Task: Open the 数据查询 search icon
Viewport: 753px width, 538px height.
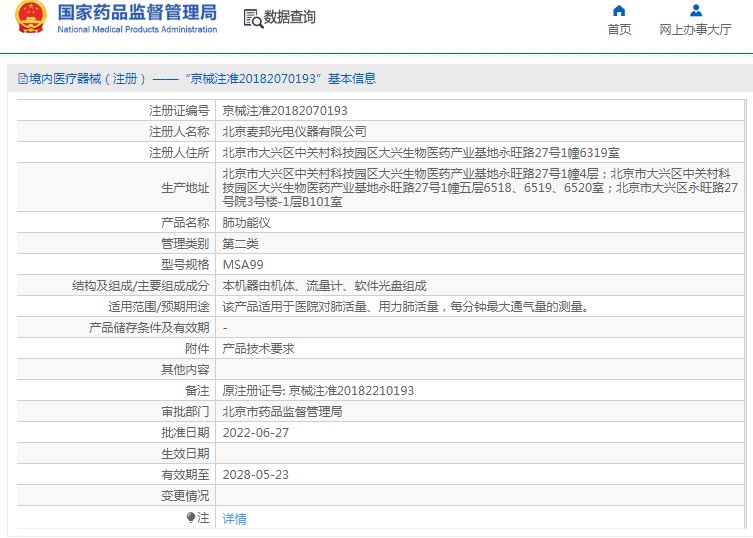Action: [x=253, y=19]
